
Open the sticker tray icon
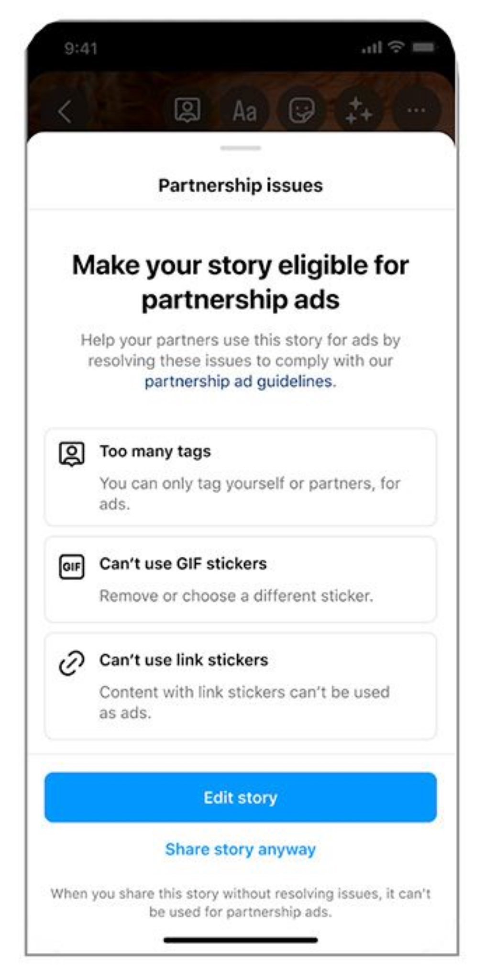(302, 111)
